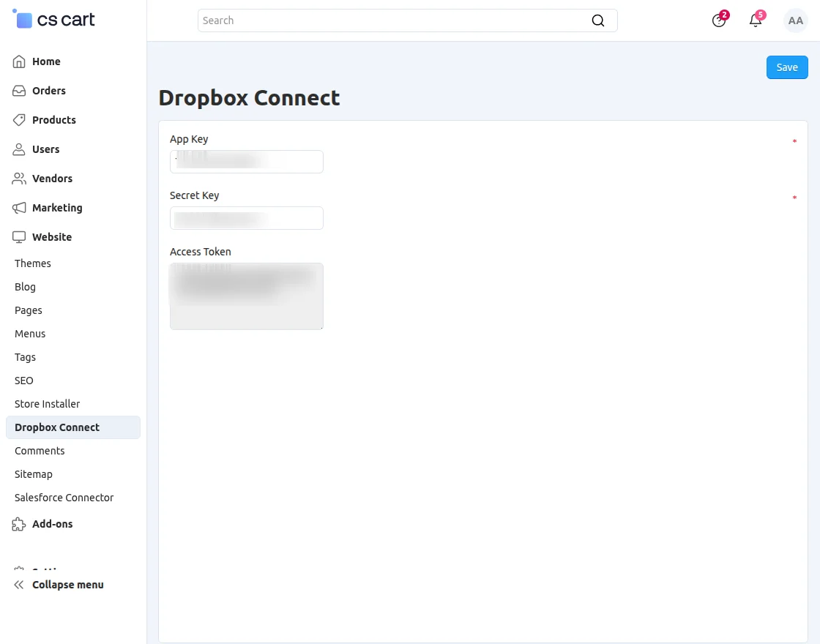Screen dimensions: 820x644
Task: Click the Website monitor icon
Action: 19,237
